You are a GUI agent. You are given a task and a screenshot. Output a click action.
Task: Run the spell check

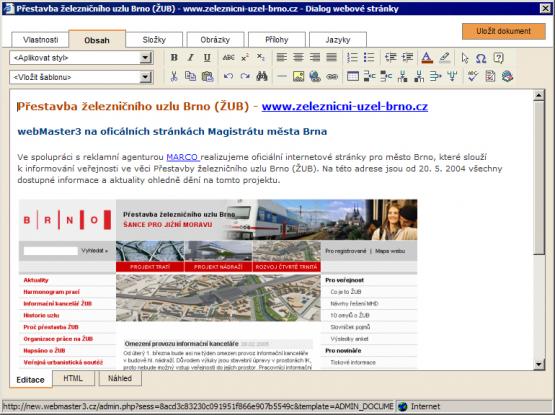point(473,76)
